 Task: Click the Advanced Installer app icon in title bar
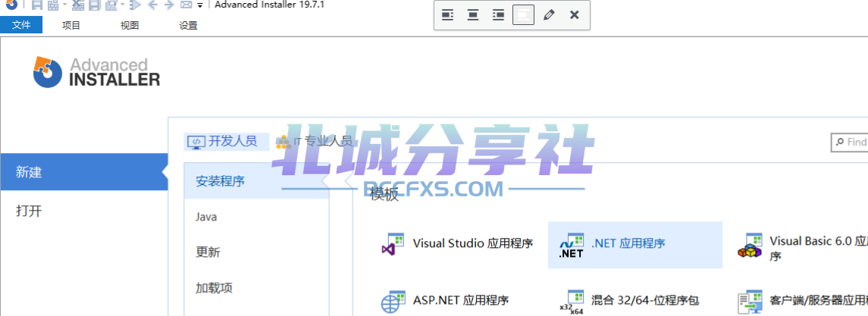tap(11, 5)
